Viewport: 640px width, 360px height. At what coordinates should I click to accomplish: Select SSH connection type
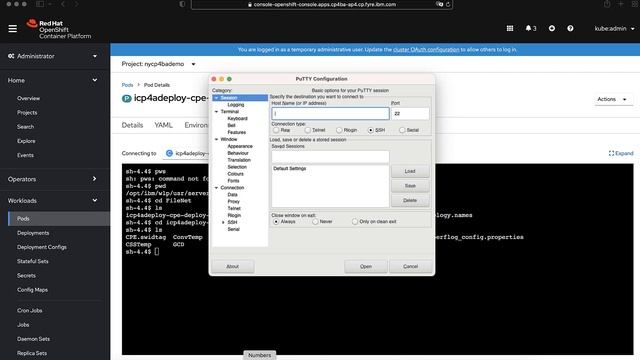click(x=371, y=130)
